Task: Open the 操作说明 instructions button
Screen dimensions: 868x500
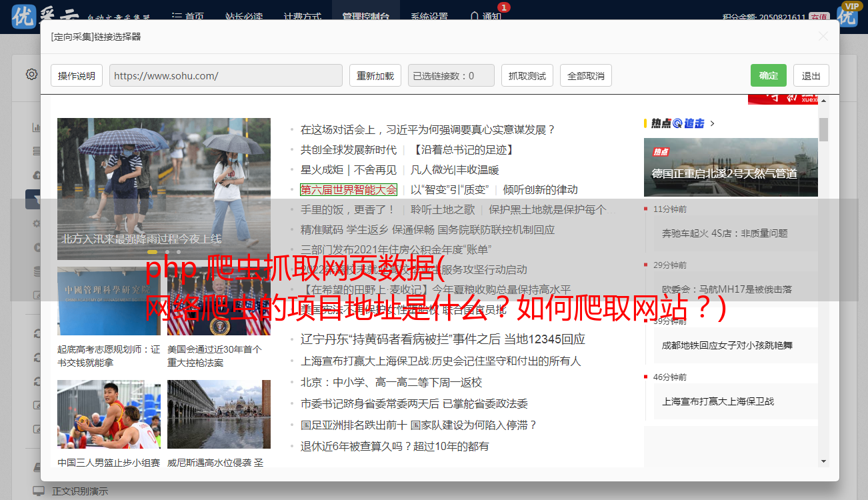Action: (77, 76)
